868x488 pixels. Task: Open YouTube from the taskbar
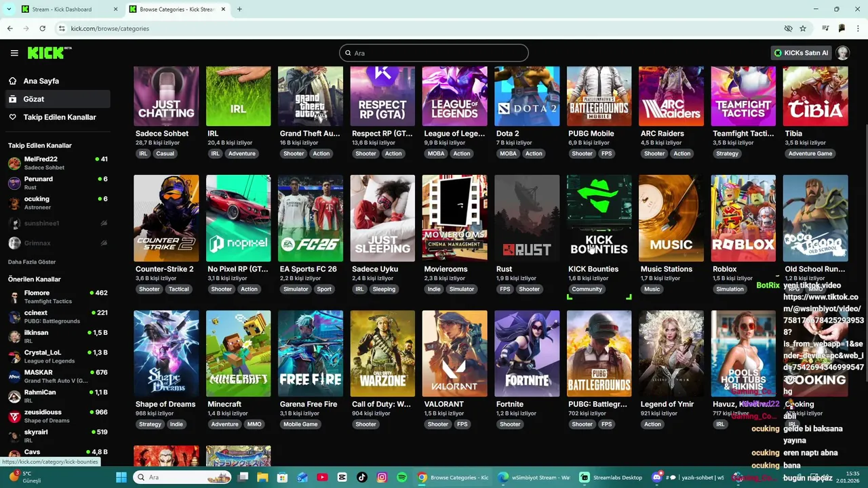tap(322, 477)
